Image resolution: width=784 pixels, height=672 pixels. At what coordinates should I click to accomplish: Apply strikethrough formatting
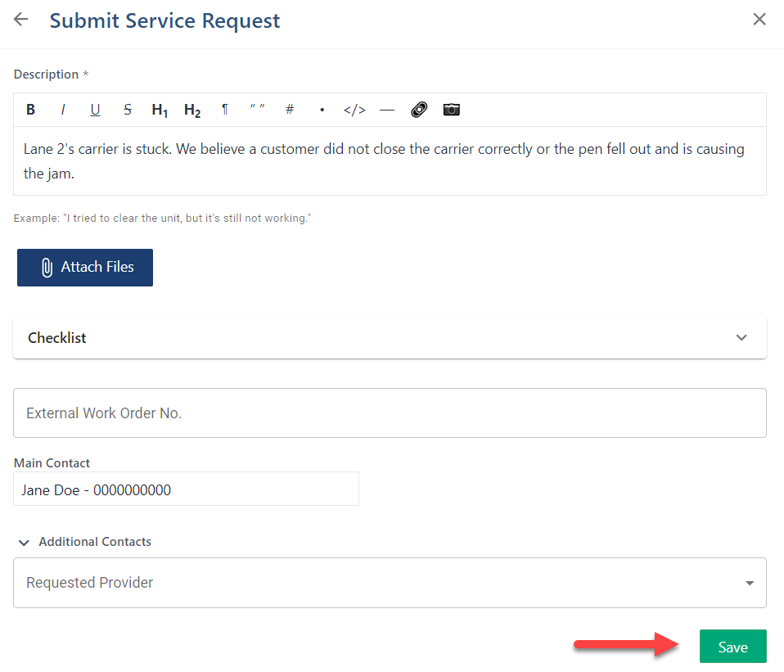pos(127,110)
